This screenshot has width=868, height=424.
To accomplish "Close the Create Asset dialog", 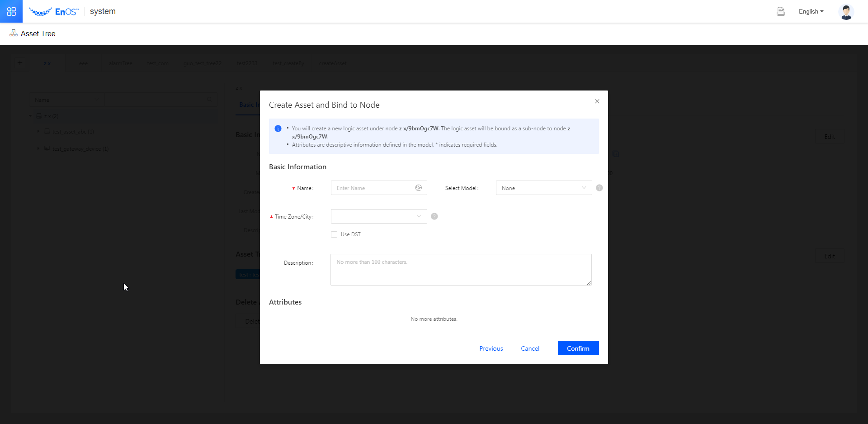I will pyautogui.click(x=597, y=101).
